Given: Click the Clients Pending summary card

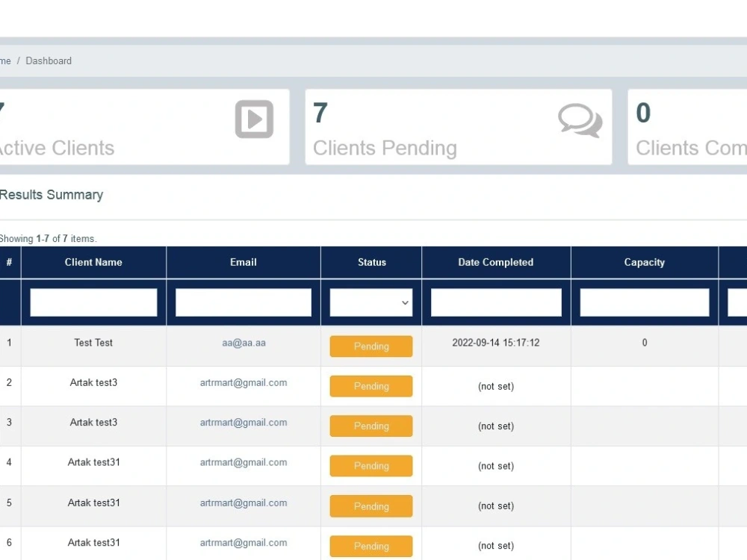Looking at the screenshot, I should coord(459,126).
